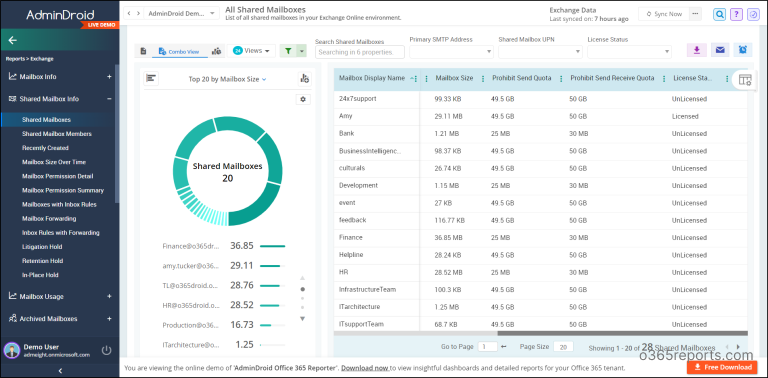Click the table horizontal scrollbar
Screen dimensions: 768x378
click(x=622, y=333)
